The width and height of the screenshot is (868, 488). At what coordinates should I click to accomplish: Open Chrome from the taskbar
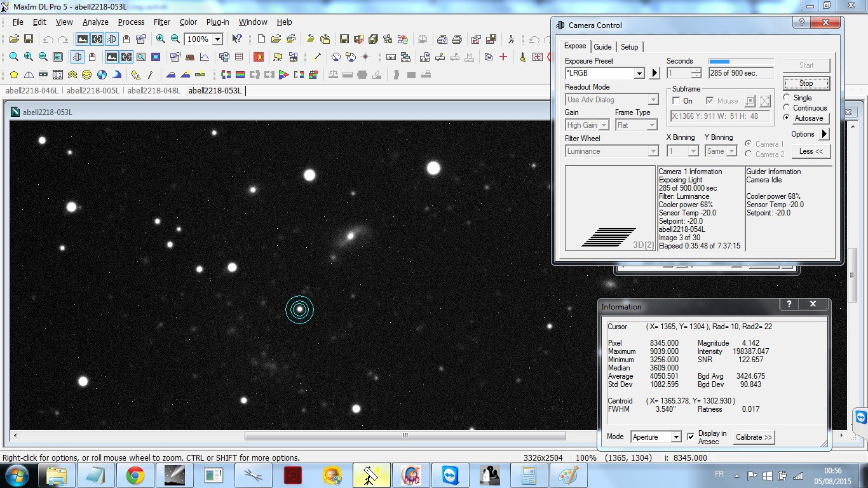click(135, 475)
